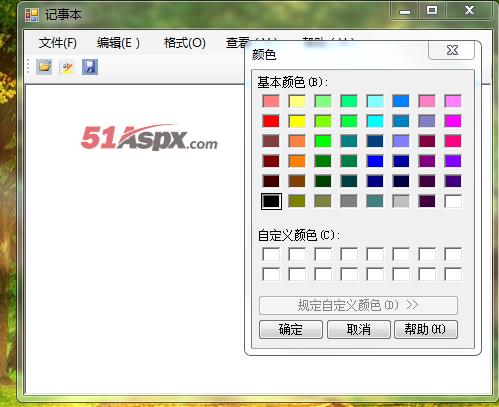Click the floppy disk save icon
The image size is (499, 407).
[90, 67]
